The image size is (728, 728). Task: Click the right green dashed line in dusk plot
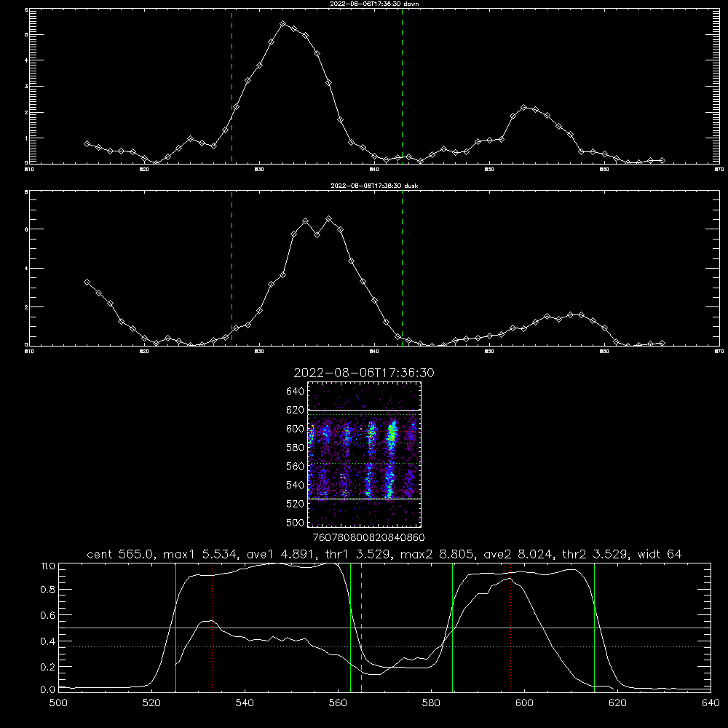402,269
